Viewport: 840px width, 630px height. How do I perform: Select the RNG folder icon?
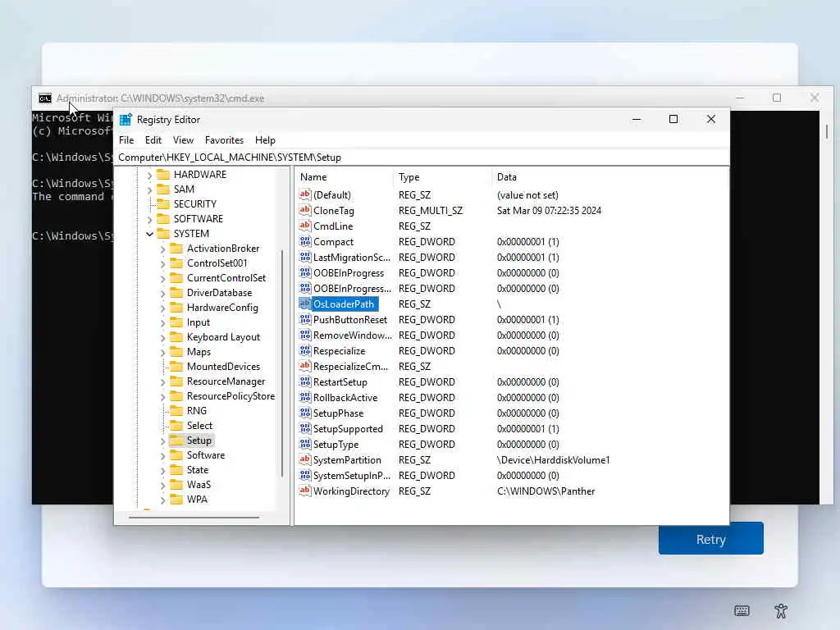click(176, 410)
